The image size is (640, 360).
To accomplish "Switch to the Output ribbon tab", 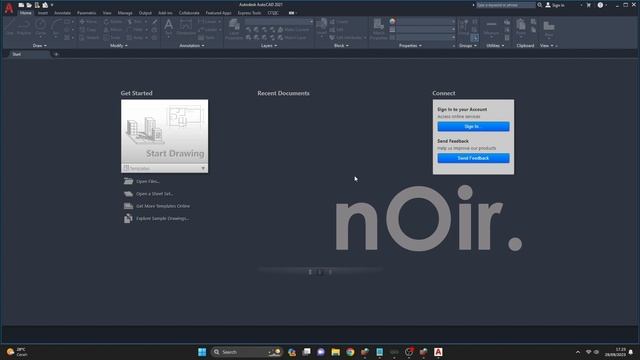I will tap(145, 13).
